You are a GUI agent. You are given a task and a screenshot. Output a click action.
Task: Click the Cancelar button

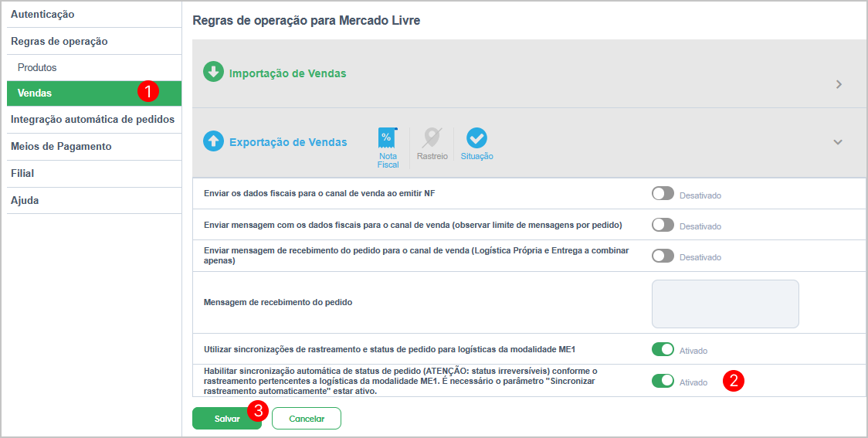307,419
